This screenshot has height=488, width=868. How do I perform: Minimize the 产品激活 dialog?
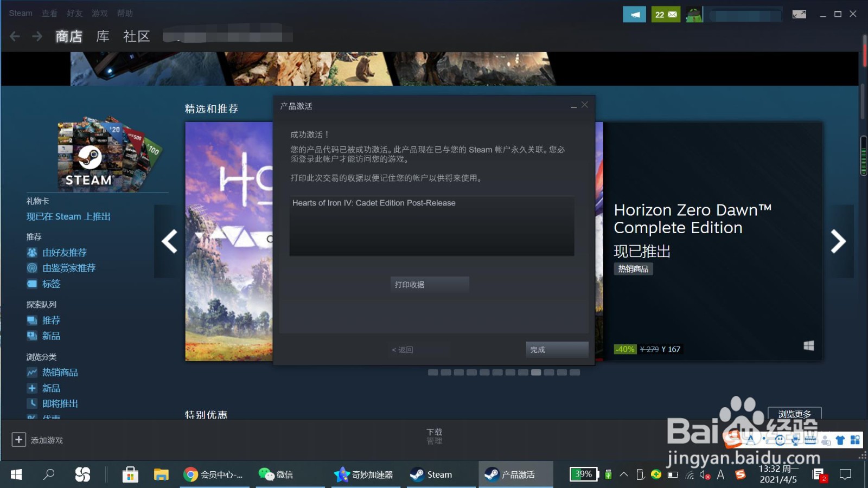point(573,106)
